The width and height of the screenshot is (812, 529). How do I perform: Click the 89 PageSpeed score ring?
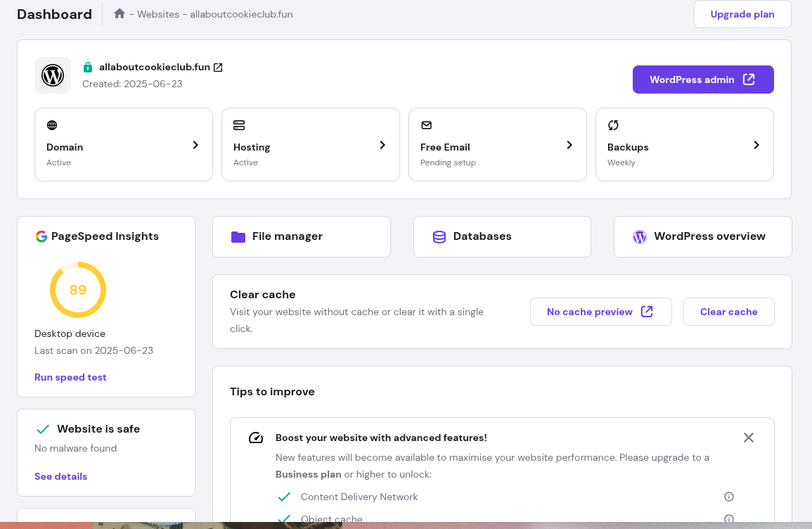78,289
